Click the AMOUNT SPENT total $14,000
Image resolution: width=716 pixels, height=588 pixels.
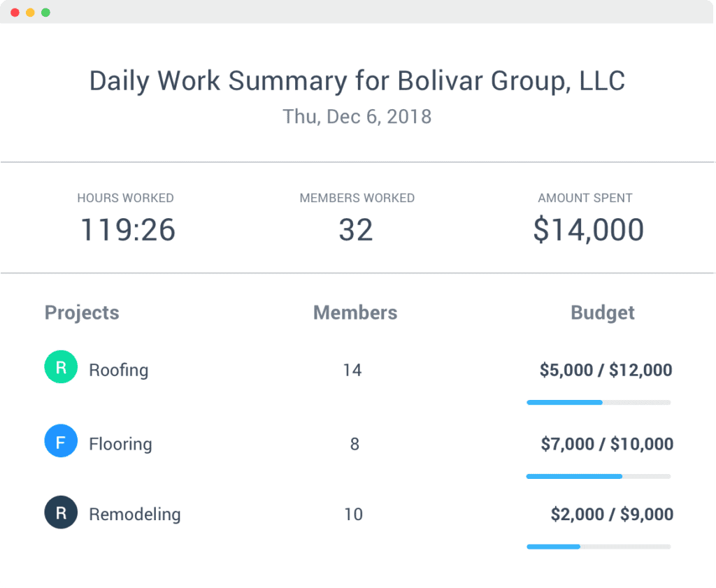coord(587,229)
